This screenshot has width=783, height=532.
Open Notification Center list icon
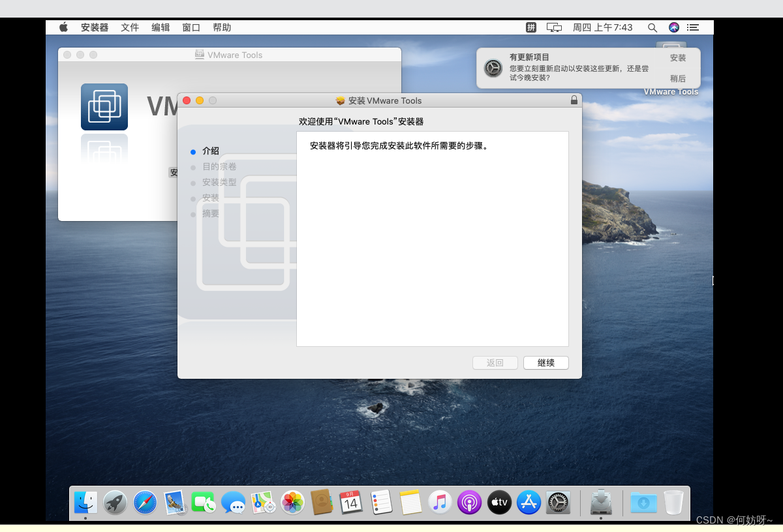point(693,27)
